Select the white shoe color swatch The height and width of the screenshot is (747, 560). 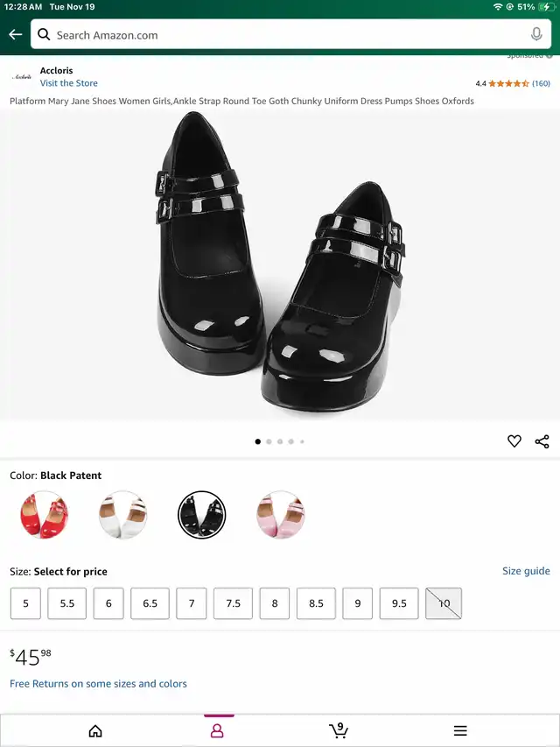point(122,515)
